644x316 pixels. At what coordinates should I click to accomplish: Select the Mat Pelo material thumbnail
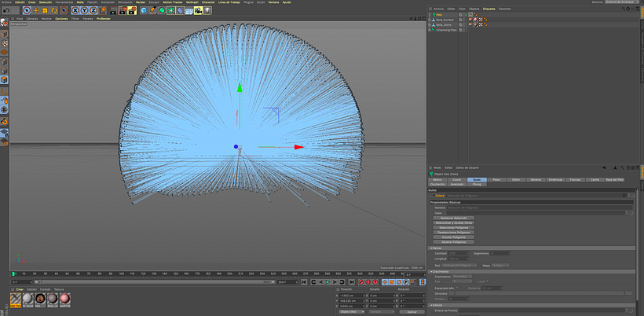[x=16, y=299]
